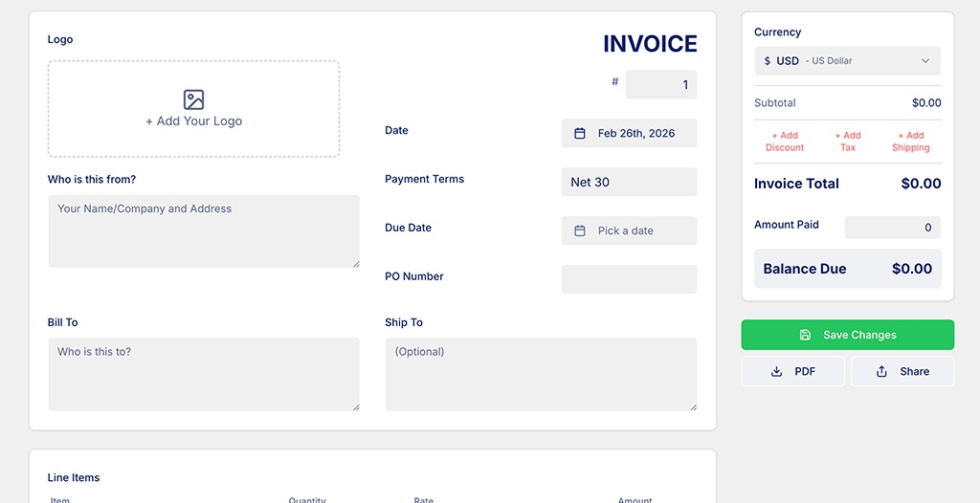Click the share arrow icon

point(881,371)
